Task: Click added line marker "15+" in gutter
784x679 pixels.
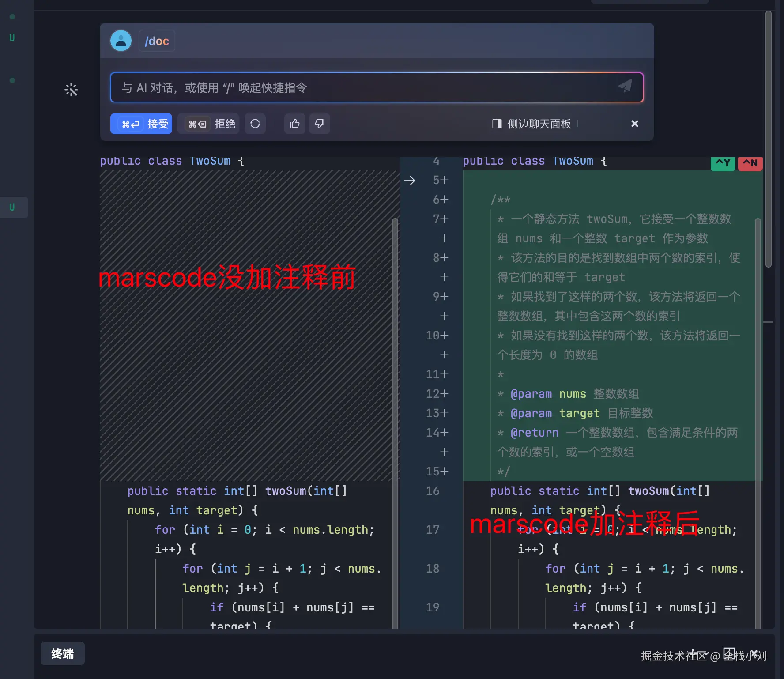Action: 437,472
